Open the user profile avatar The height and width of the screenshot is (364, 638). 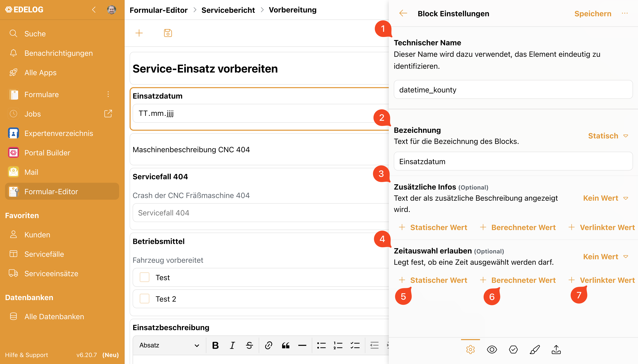pos(112,10)
